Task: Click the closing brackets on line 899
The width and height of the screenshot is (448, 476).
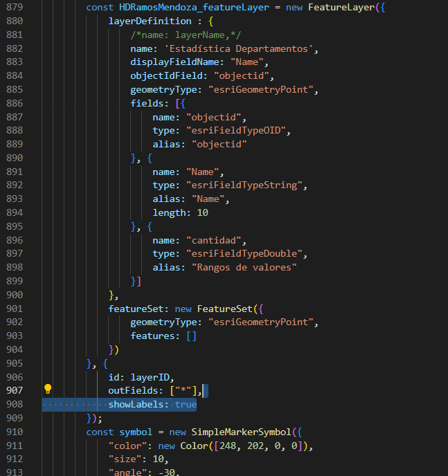Action: pos(136,281)
